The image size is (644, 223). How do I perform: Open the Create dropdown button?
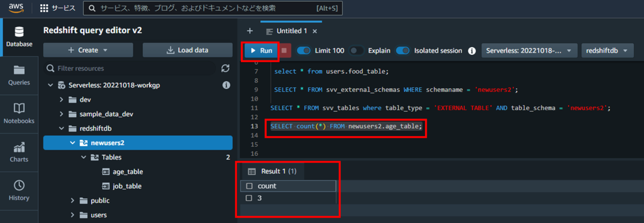point(88,50)
